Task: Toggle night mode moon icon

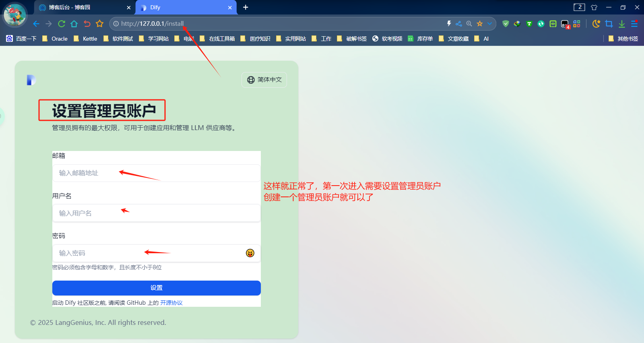Action: pyautogui.click(x=596, y=24)
